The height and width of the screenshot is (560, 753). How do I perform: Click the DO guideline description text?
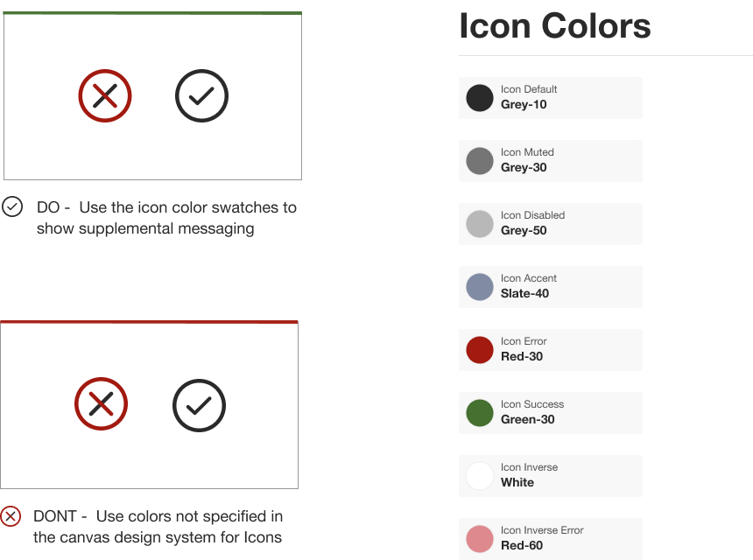[x=166, y=218]
